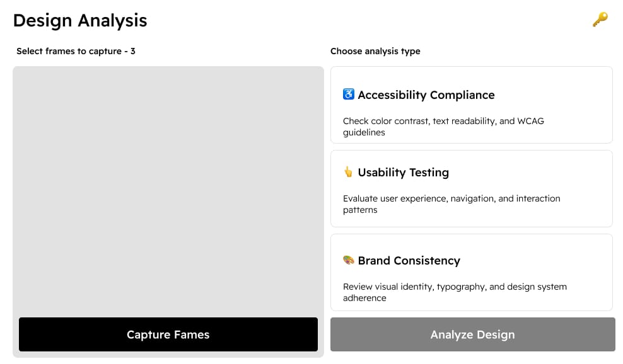The width and height of the screenshot is (623, 364).
Task: Pick the Brand Consistency title
Action: pos(409,261)
